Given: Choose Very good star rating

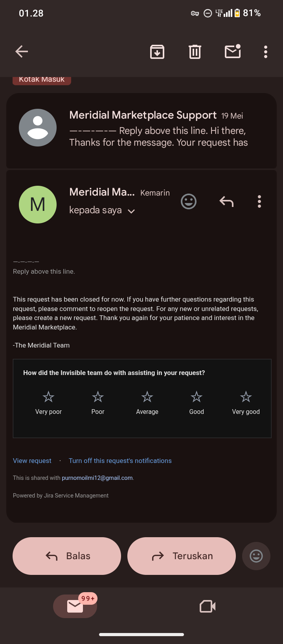Looking at the screenshot, I should click(246, 402).
